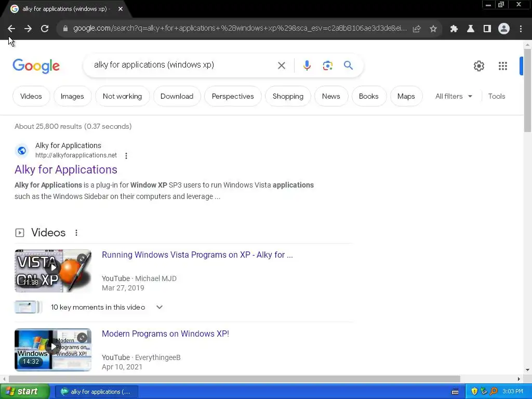Image resolution: width=532 pixels, height=399 pixels.
Task: Open the browser side panel
Action: coord(487,29)
